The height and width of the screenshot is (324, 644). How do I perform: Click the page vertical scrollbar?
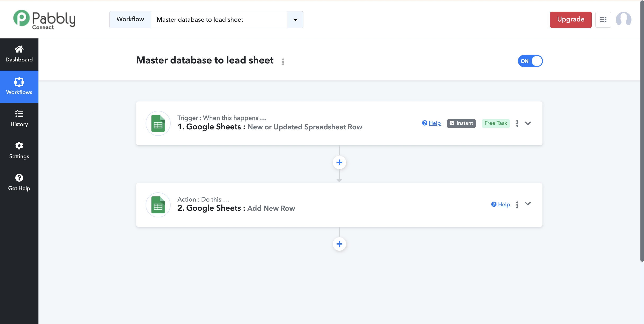[x=642, y=131]
